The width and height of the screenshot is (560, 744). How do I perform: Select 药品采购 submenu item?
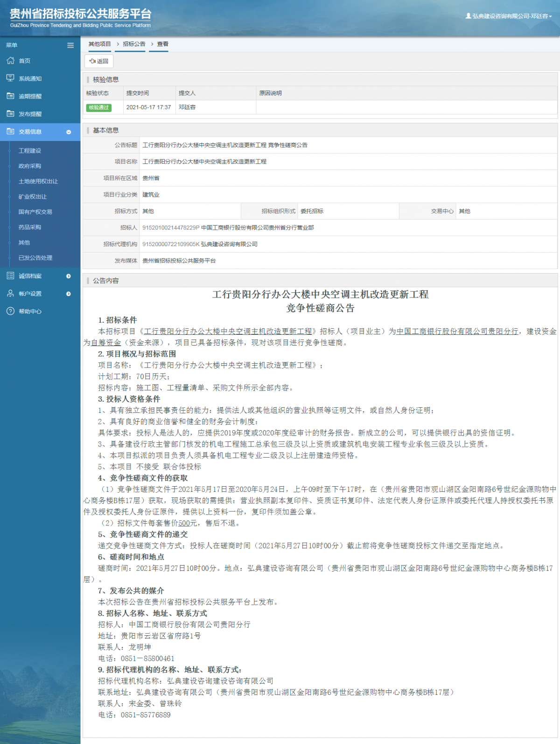pyautogui.click(x=30, y=227)
